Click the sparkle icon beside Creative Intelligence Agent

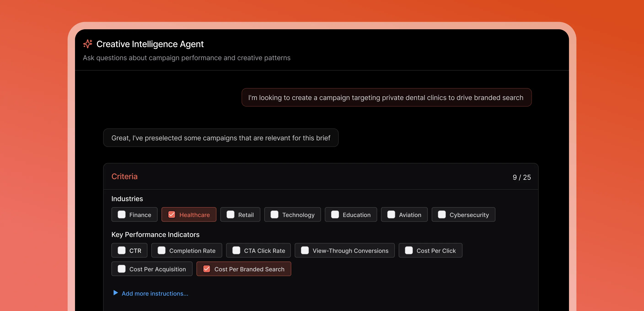tap(88, 44)
